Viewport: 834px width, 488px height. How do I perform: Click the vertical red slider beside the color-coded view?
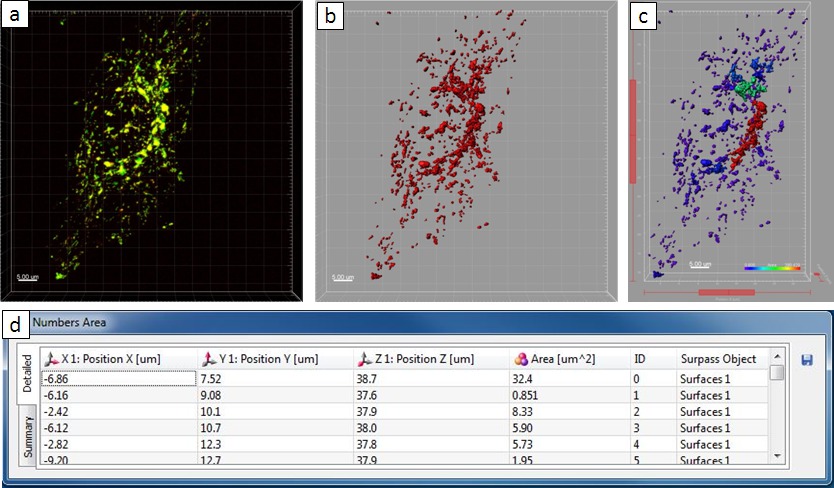click(x=633, y=131)
